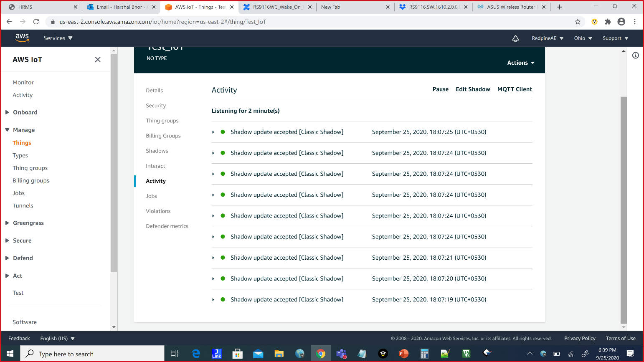Open the Support dropdown
The image size is (644, 362).
615,38
